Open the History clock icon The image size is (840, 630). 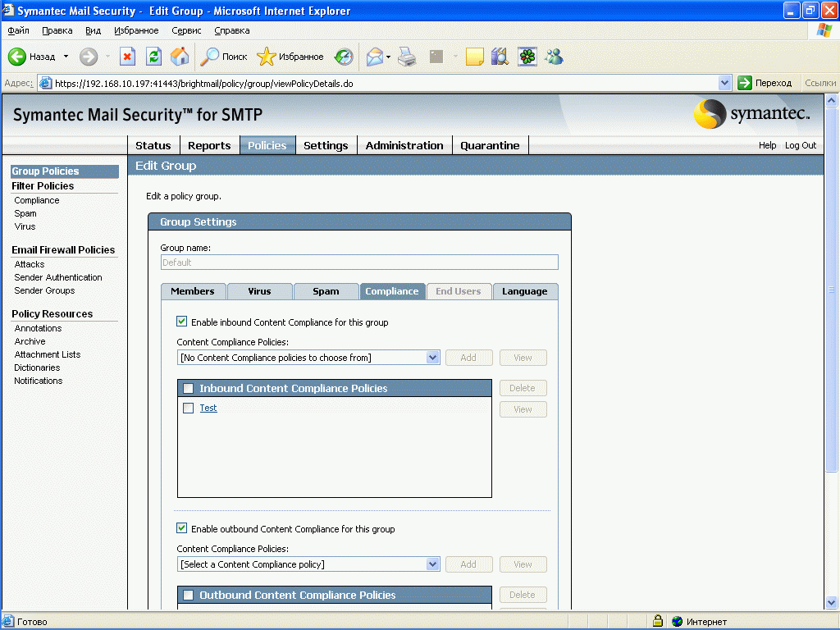(x=344, y=57)
